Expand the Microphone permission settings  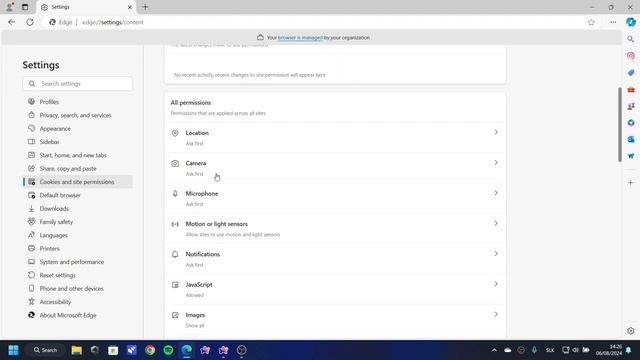pos(335,198)
